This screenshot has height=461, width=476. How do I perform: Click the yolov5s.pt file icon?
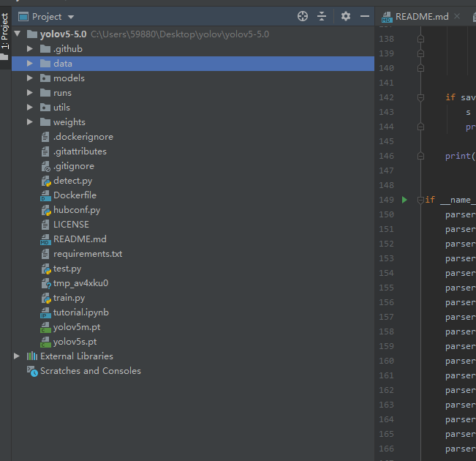coord(45,342)
